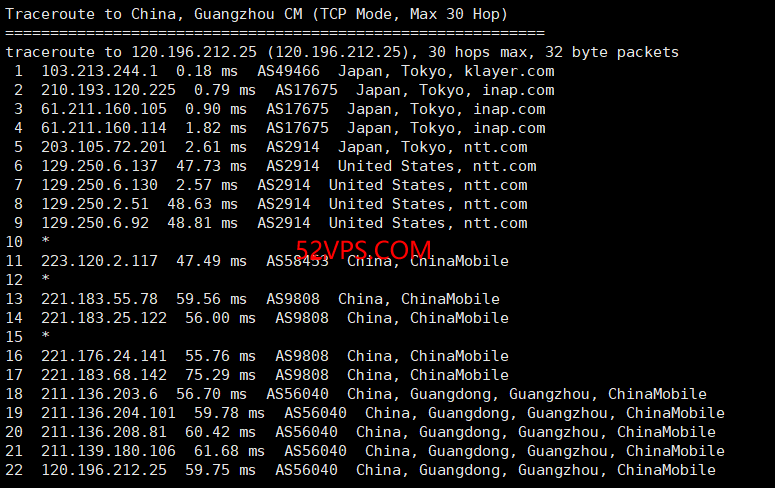Select IP 129.250.6.130 in hop 7
This screenshot has height=488, width=775.
click(x=99, y=185)
